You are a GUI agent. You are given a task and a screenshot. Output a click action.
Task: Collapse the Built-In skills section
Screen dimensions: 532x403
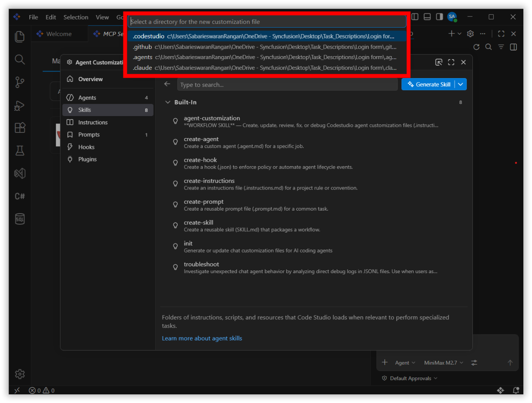[x=168, y=102]
